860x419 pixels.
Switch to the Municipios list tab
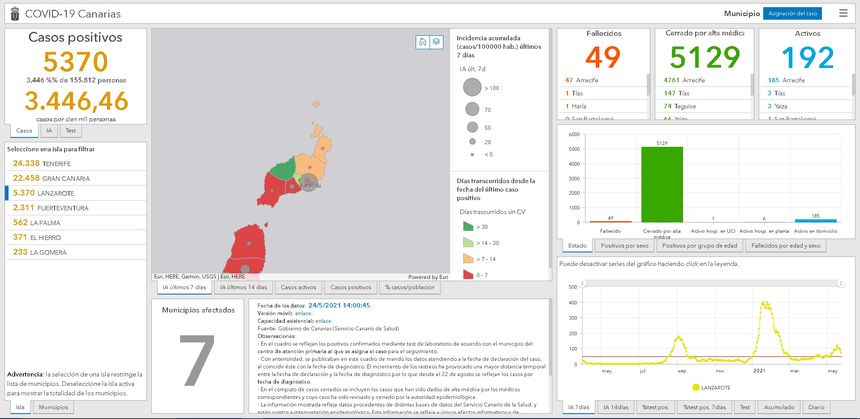click(47, 408)
